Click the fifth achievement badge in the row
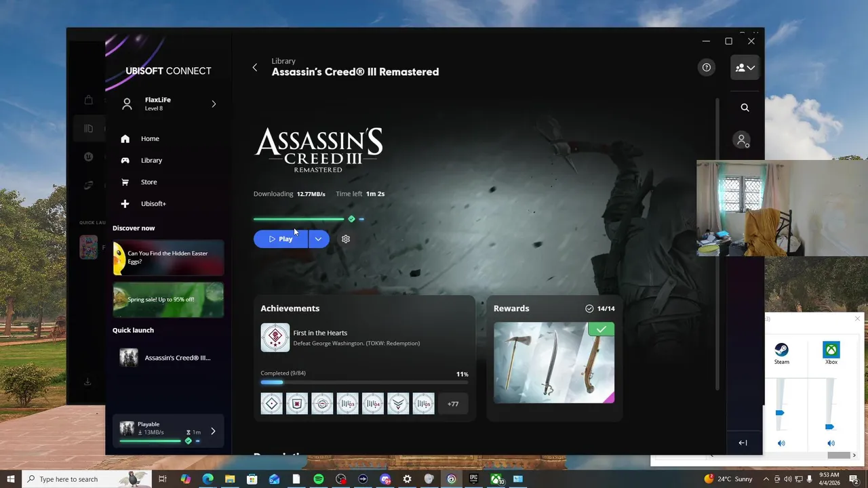This screenshot has width=868, height=488. click(x=372, y=404)
